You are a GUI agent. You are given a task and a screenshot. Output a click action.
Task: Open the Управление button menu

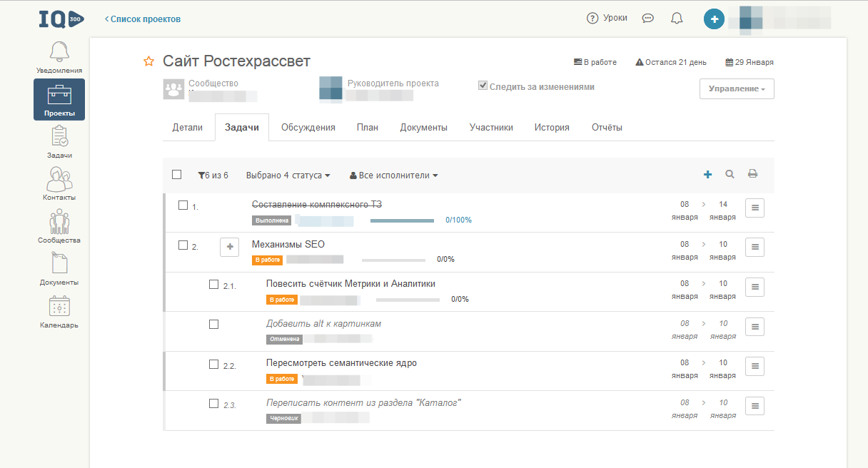tap(736, 88)
